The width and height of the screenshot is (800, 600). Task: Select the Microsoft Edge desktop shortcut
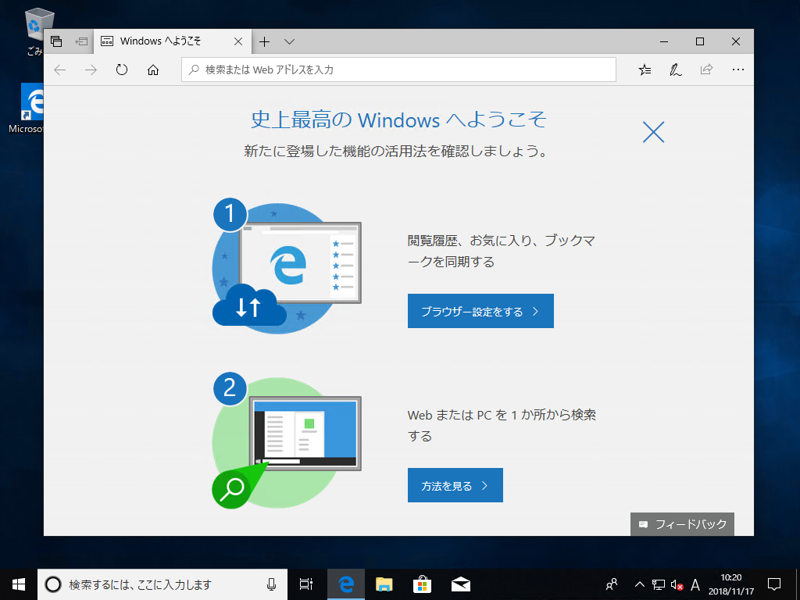pos(27,109)
